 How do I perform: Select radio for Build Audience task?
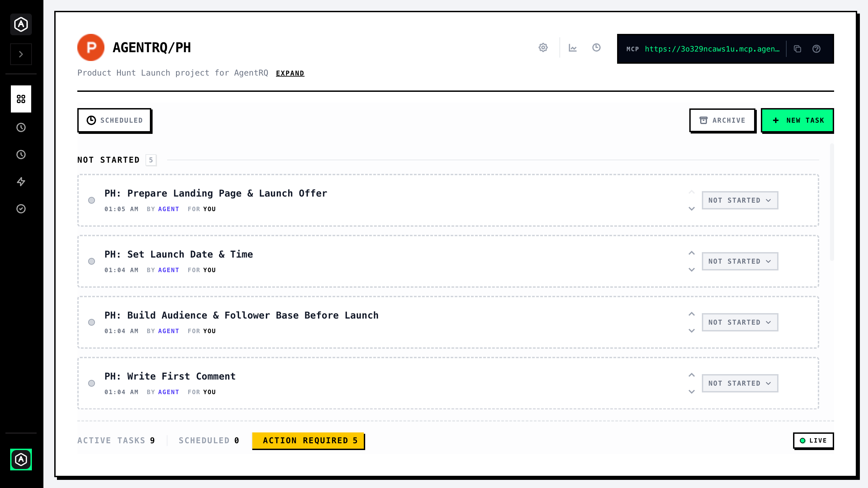click(92, 322)
